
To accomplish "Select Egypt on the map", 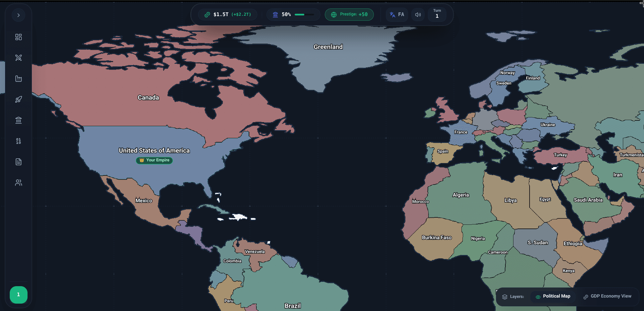I will click(x=545, y=199).
